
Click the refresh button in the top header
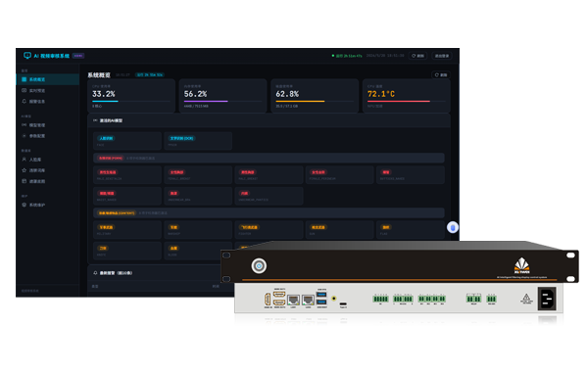(417, 56)
